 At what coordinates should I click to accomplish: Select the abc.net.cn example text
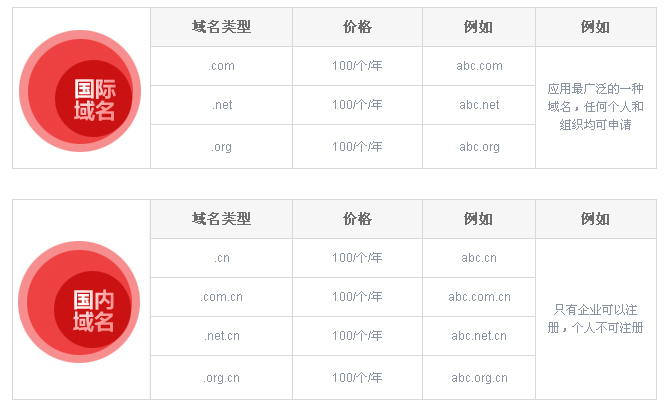pyautogui.click(x=479, y=336)
